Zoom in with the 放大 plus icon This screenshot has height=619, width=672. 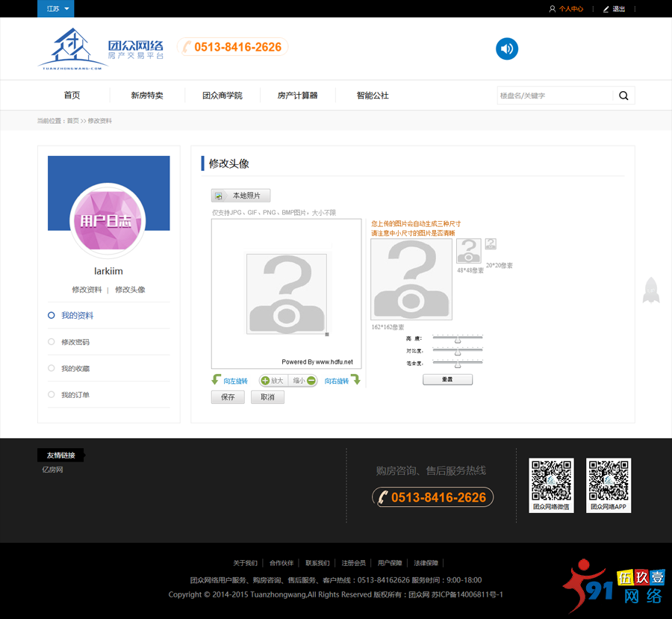click(x=265, y=380)
